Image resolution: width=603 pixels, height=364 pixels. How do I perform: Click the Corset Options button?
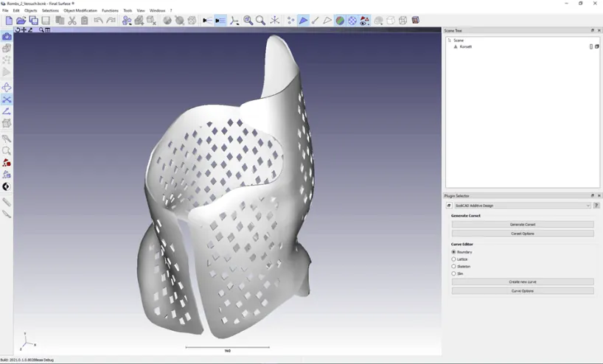pos(523,234)
